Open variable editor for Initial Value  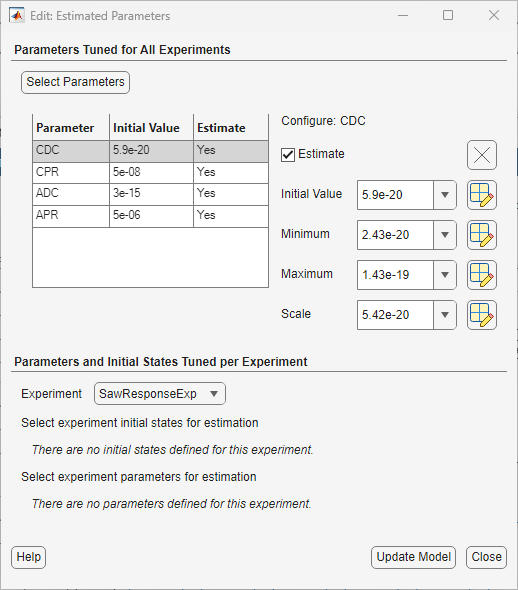click(482, 195)
